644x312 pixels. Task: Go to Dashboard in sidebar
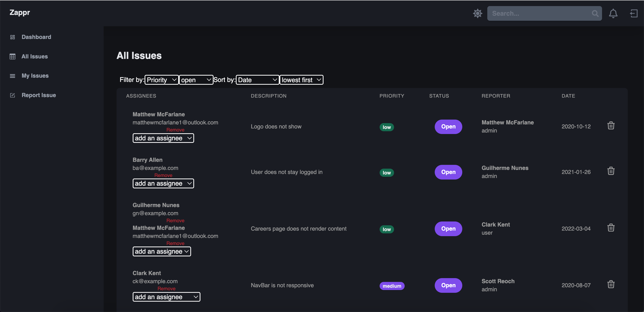coord(36,37)
